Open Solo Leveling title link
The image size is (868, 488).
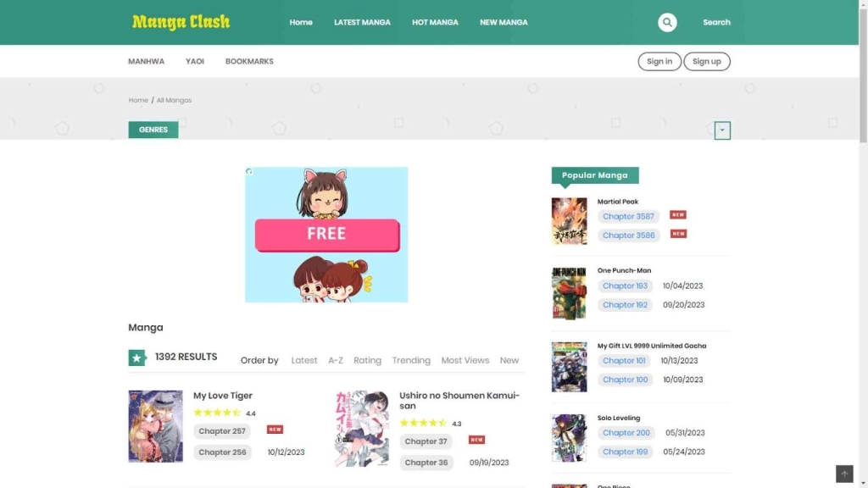pyautogui.click(x=618, y=418)
